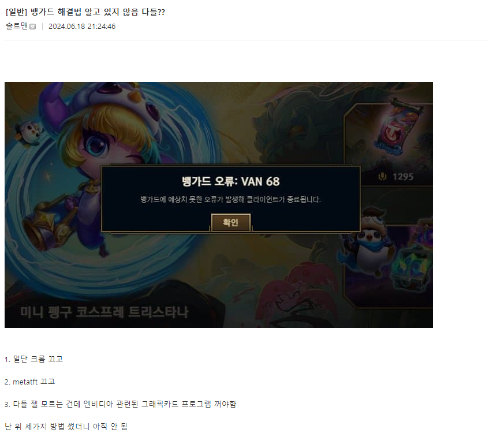Click the step 3 line about 엔비디아 그래픽카드
Screen dimensions: 489x448
[121, 404]
